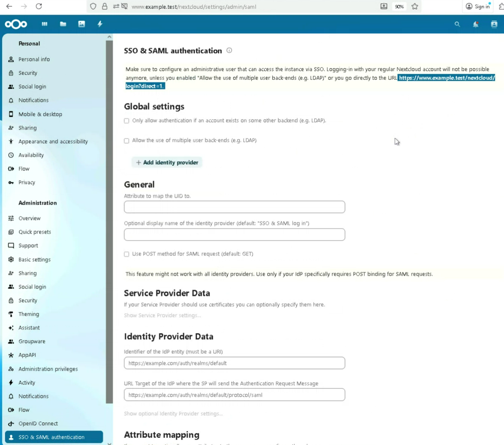Click the browser forward arrow
Image resolution: width=504 pixels, height=445 pixels.
[24, 6]
